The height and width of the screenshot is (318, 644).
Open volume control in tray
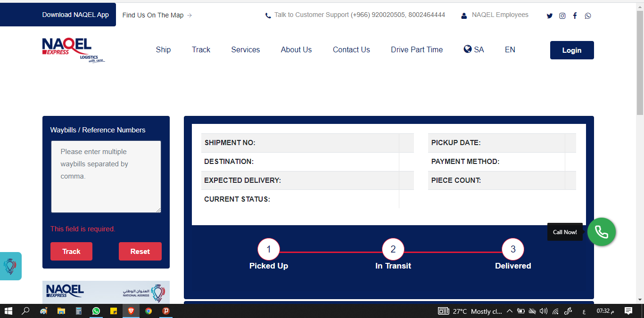[544, 311]
